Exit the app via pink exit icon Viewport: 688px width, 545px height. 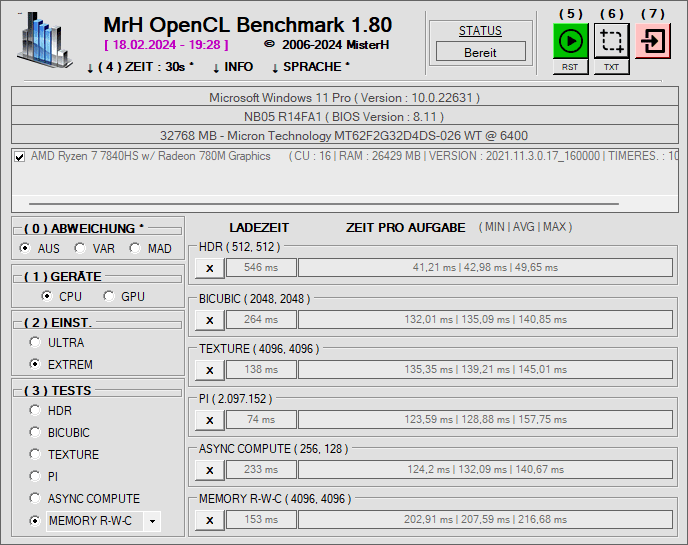click(x=652, y=41)
